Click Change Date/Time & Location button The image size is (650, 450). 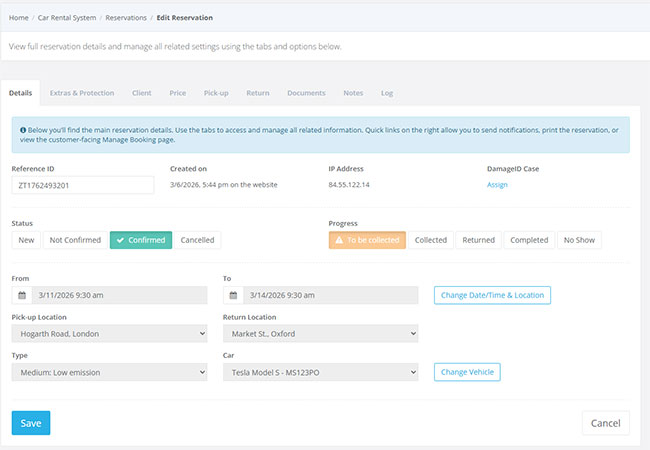click(x=492, y=295)
